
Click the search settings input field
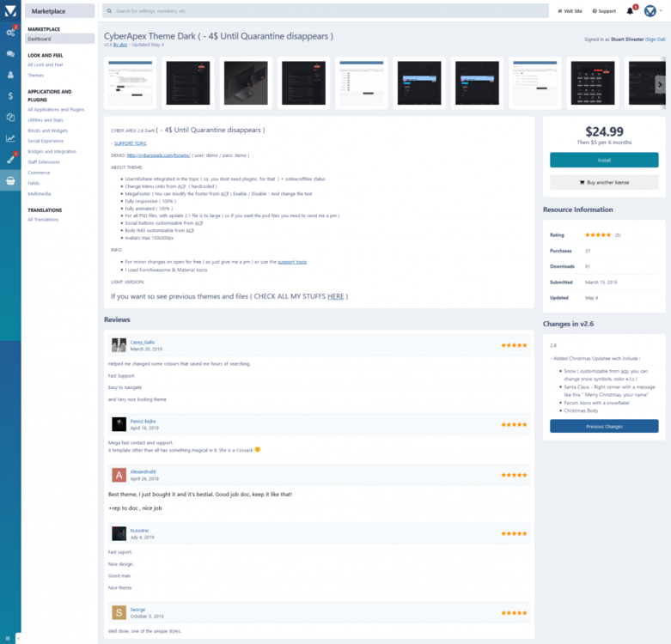click(325, 11)
